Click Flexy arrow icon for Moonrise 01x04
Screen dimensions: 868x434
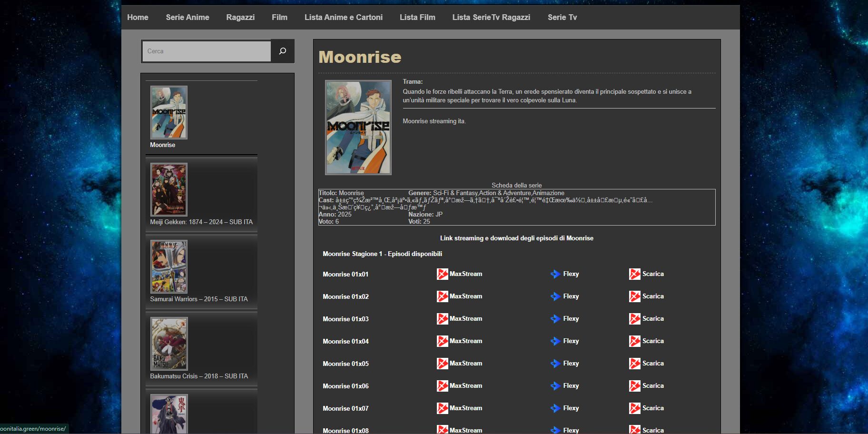click(x=555, y=341)
